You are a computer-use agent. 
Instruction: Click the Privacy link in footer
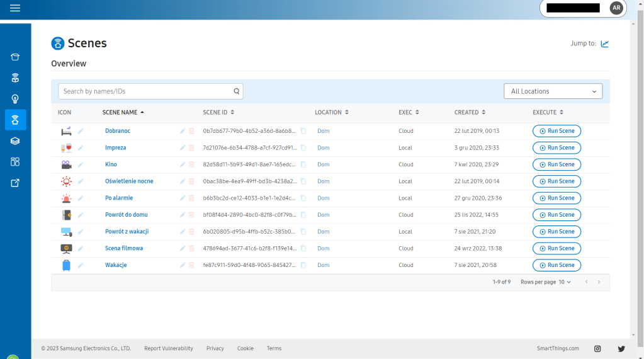click(x=215, y=348)
